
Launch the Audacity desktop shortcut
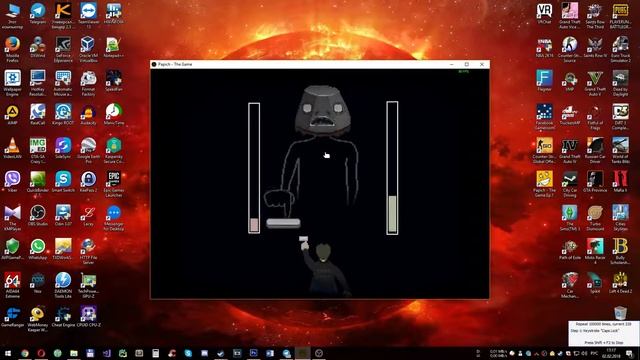88,114
